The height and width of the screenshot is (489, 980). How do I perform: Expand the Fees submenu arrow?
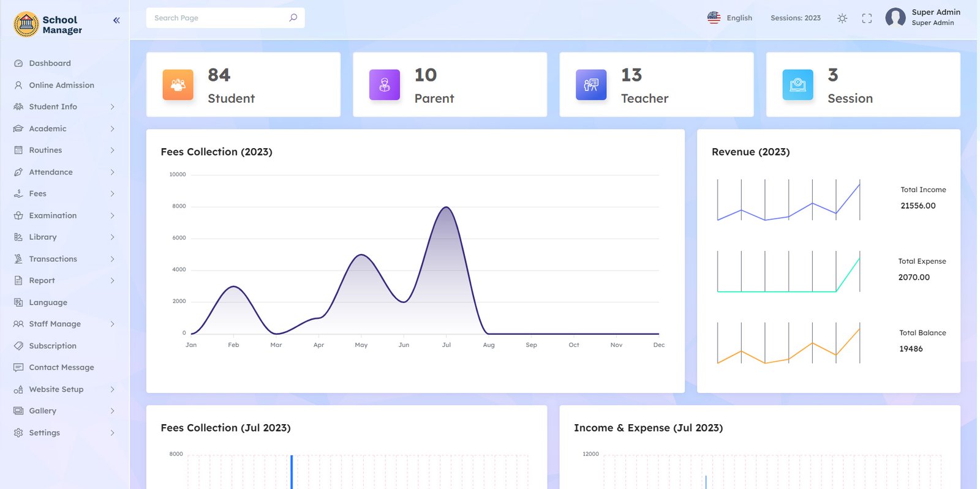coord(112,193)
